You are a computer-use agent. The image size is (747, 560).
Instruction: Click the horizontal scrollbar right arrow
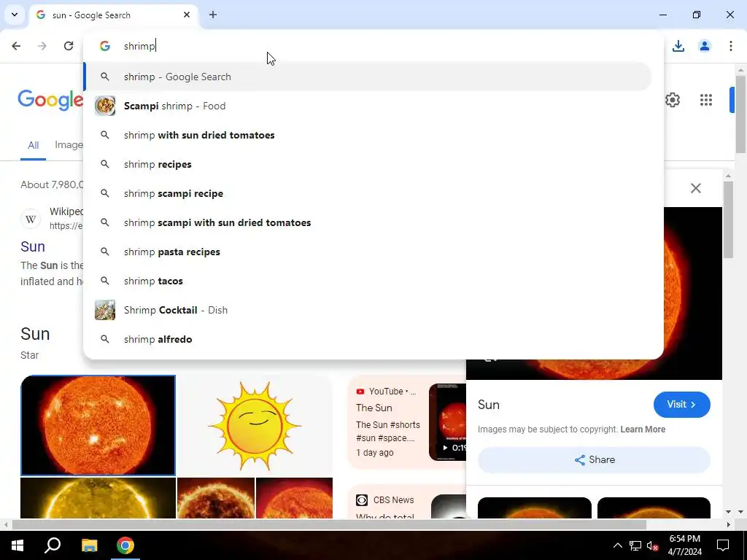[x=728, y=525]
